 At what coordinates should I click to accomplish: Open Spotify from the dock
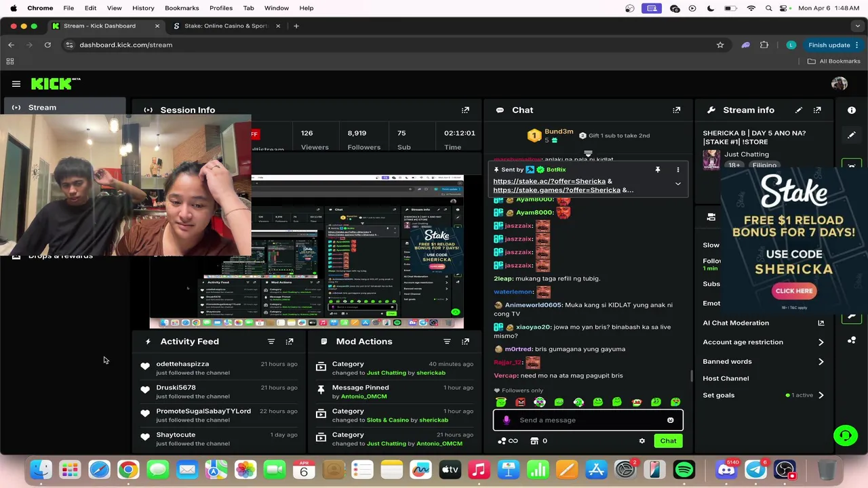(x=684, y=469)
